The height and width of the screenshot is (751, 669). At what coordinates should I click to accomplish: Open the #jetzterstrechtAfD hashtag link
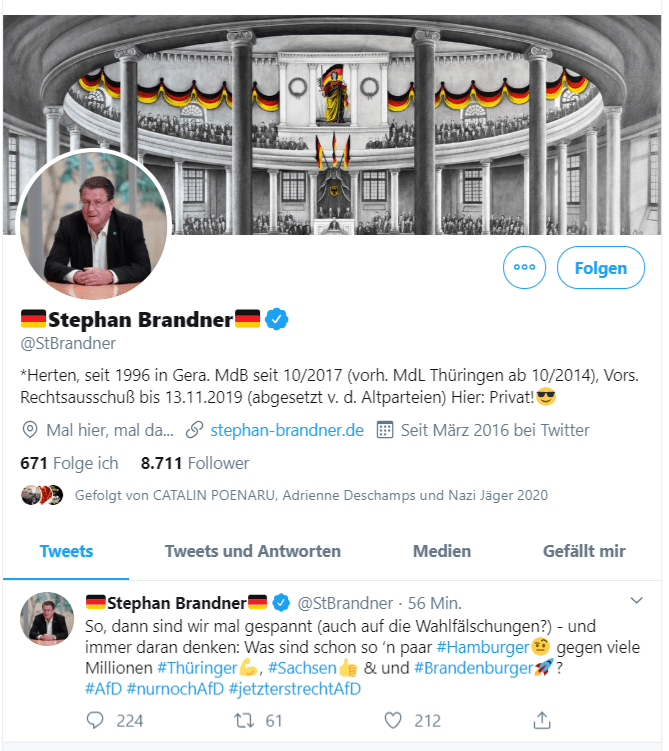point(295,689)
